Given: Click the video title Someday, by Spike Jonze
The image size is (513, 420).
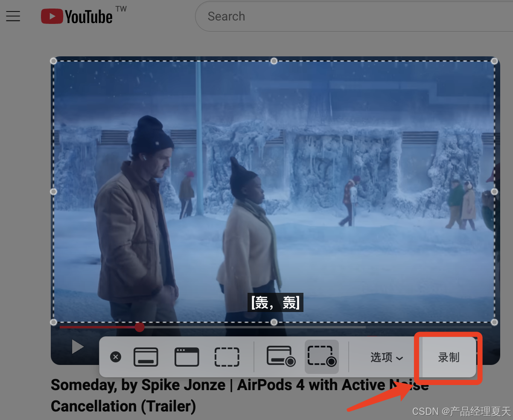Looking at the screenshot, I should (239, 395).
